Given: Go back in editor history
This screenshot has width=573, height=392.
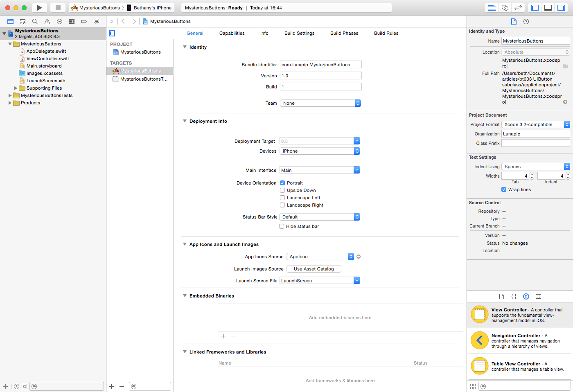Looking at the screenshot, I should tap(123, 21).
